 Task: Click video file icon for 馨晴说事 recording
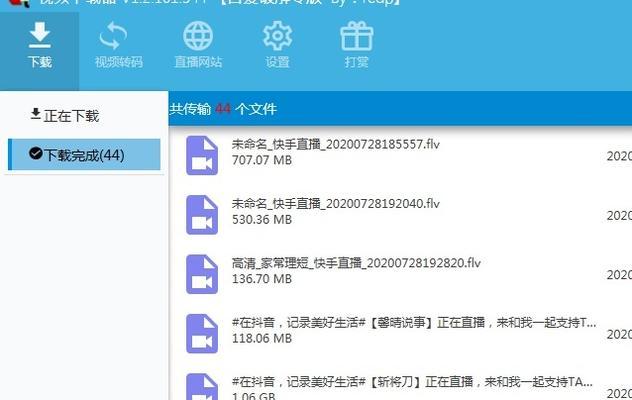pos(202,333)
